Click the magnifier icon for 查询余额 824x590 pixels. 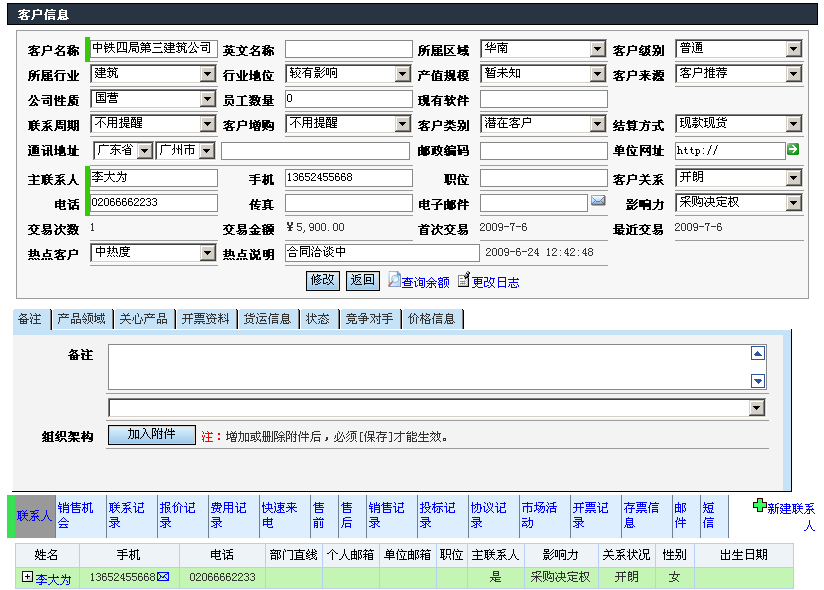coord(394,280)
